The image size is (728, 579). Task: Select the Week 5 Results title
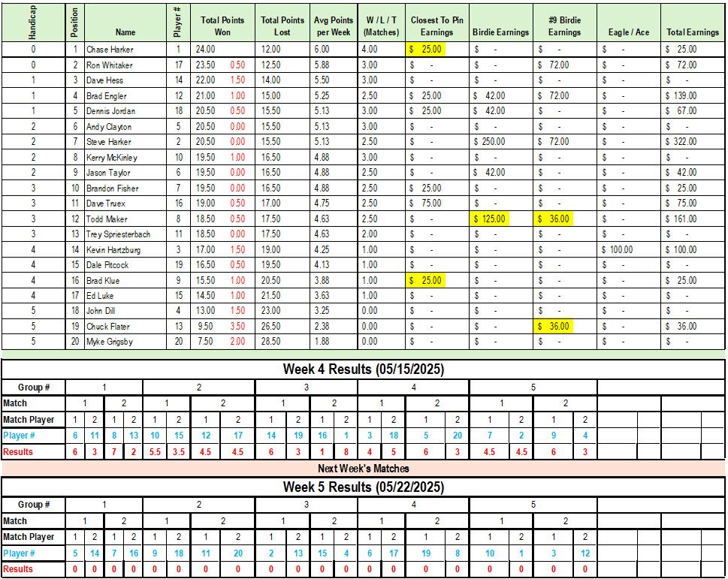point(363,487)
